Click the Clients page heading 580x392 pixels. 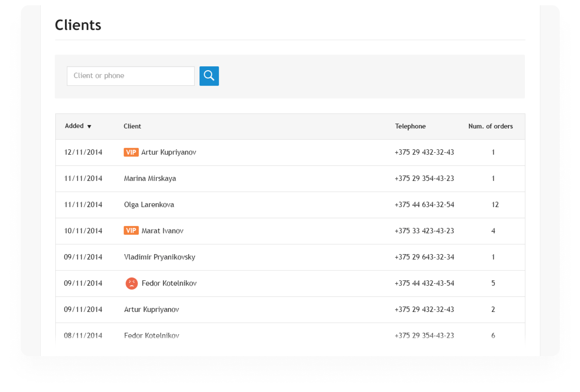pyautogui.click(x=78, y=25)
